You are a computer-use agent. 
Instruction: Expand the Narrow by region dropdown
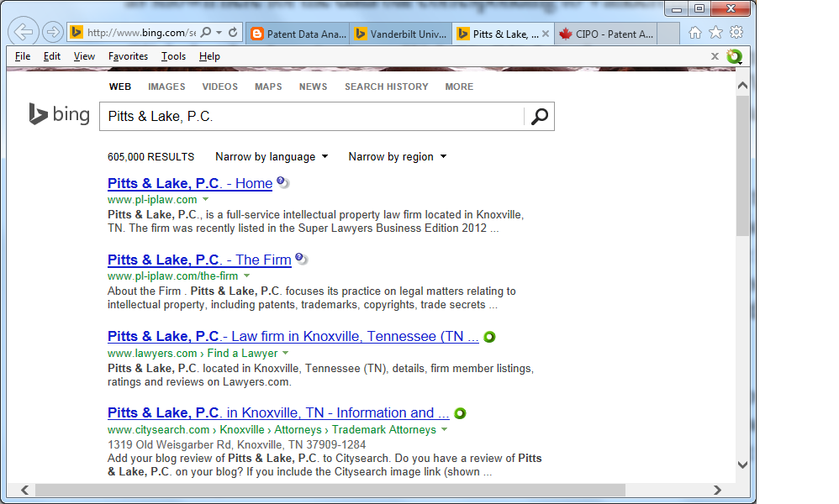click(x=397, y=156)
